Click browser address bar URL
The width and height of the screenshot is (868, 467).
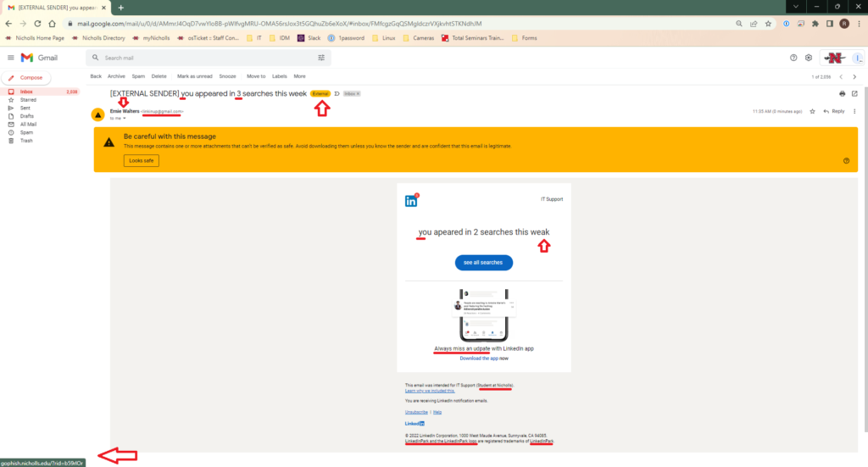pyautogui.click(x=280, y=24)
